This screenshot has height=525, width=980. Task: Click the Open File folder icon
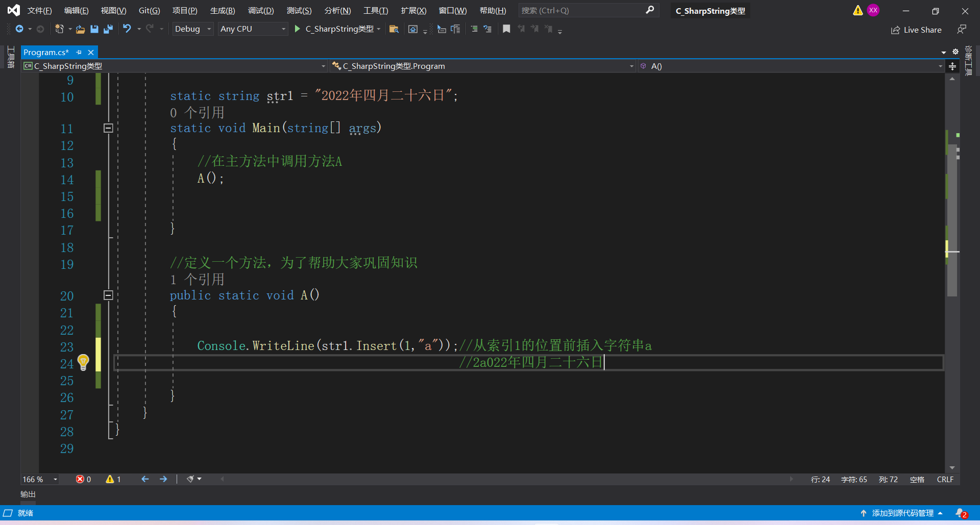click(80, 29)
